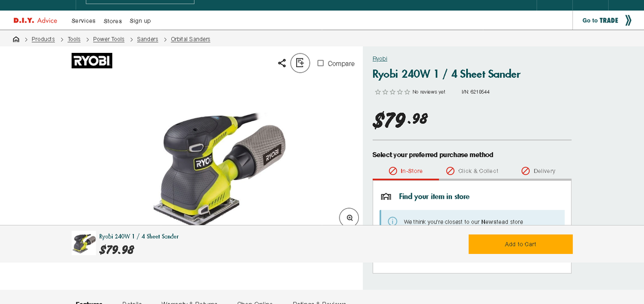The height and width of the screenshot is (304, 644).
Task: Tick the Compare checkbox
Action: [x=320, y=63]
